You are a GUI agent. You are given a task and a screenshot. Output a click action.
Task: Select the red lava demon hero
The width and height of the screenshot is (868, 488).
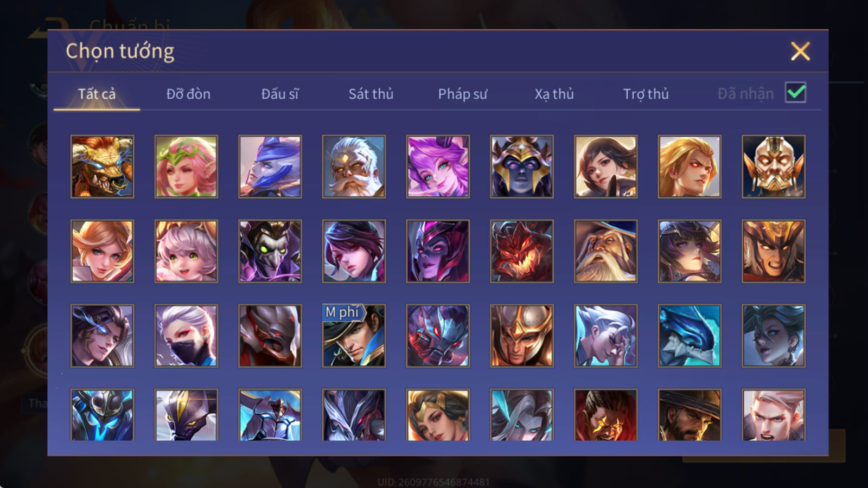(522, 251)
